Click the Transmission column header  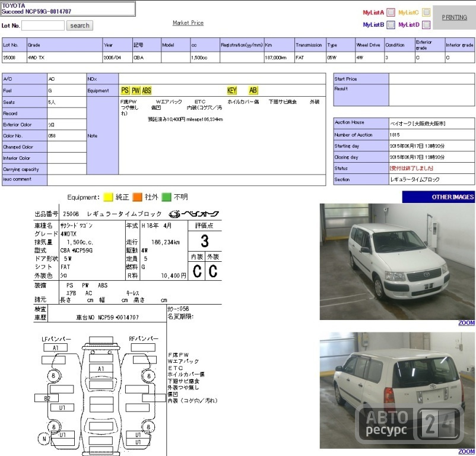pos(310,45)
